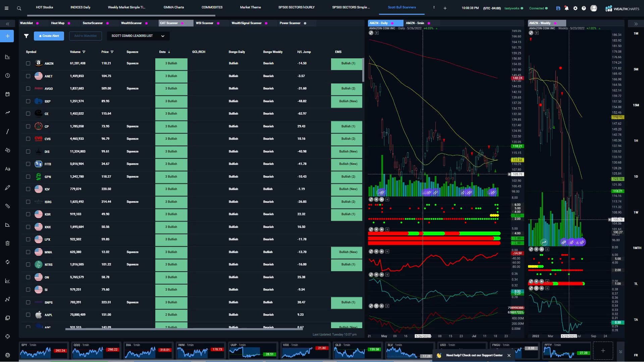Viewport: 644px width, 362px height.
Task: Open the UTC -04:00 timezone selector
Action: click(x=492, y=8)
